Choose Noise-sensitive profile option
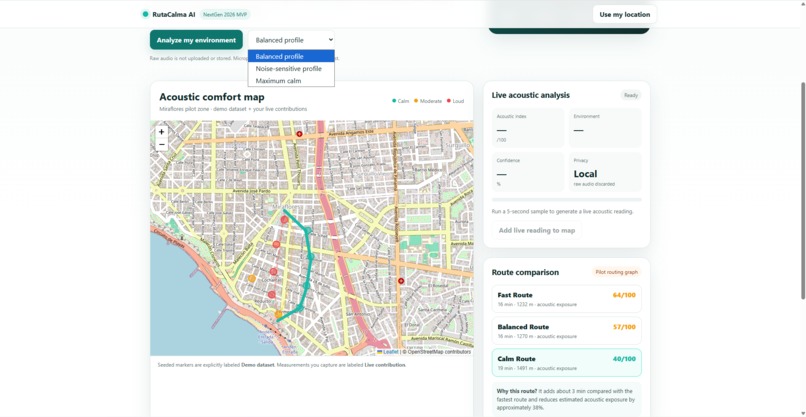 tap(291, 68)
